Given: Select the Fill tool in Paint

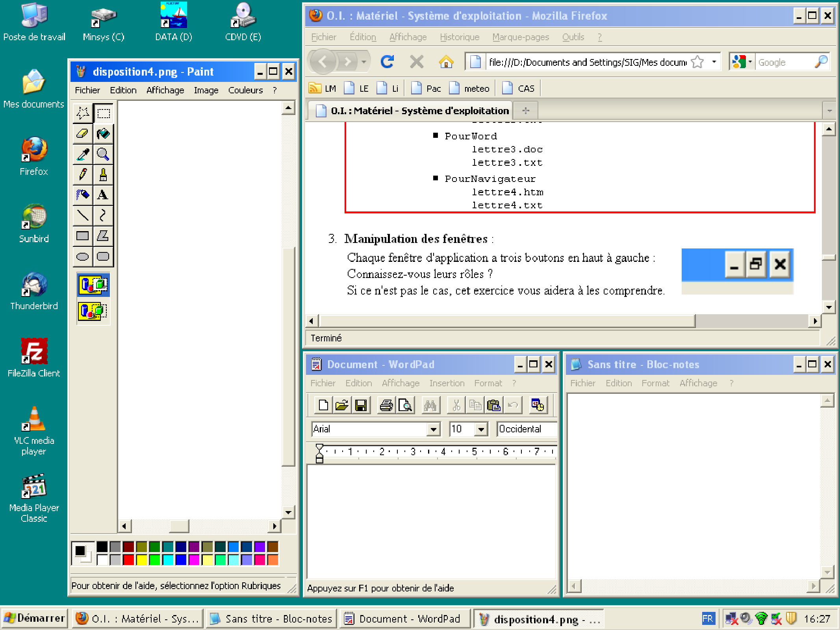Looking at the screenshot, I should [x=103, y=135].
